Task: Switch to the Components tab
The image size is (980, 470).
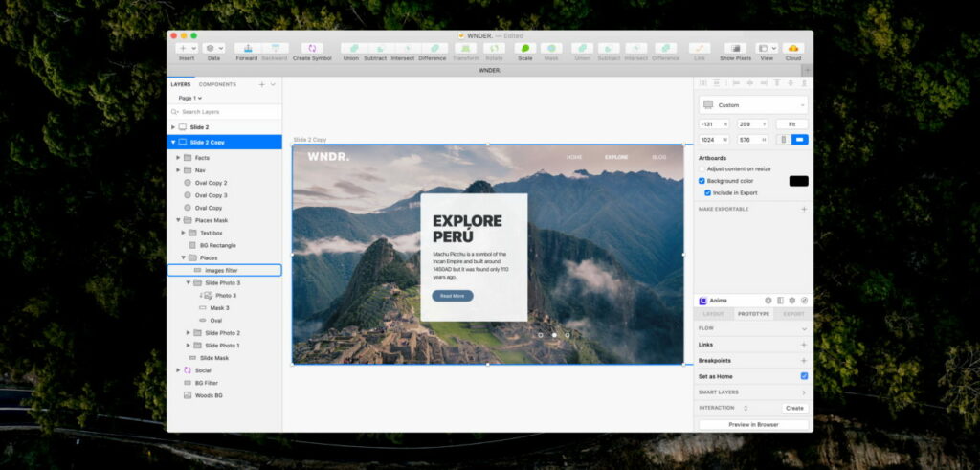Action: point(217,84)
